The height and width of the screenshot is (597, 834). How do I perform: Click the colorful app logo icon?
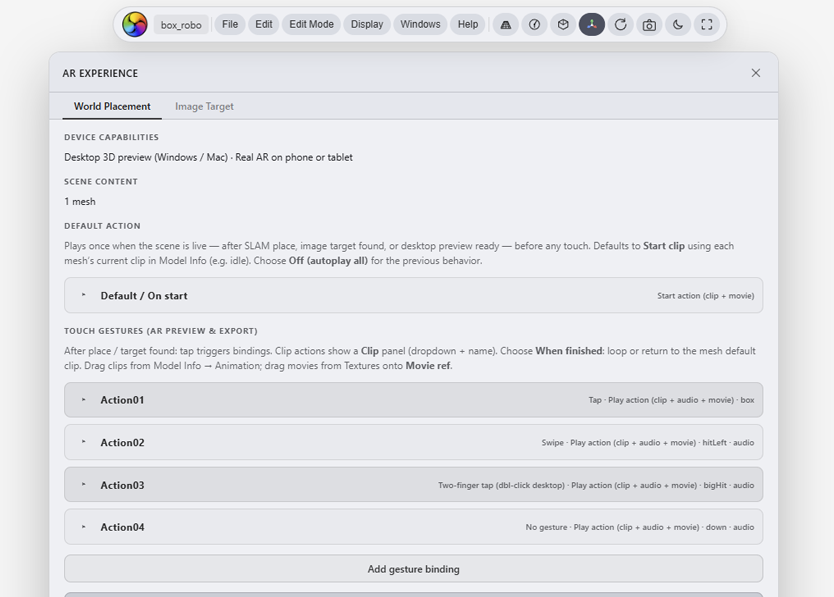(x=135, y=24)
